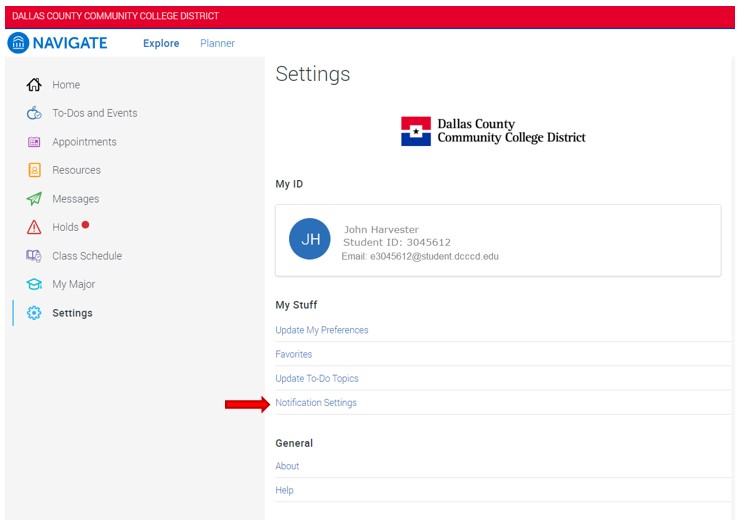The height and width of the screenshot is (529, 740).
Task: Open Update To-Do Topics link
Action: [317, 378]
